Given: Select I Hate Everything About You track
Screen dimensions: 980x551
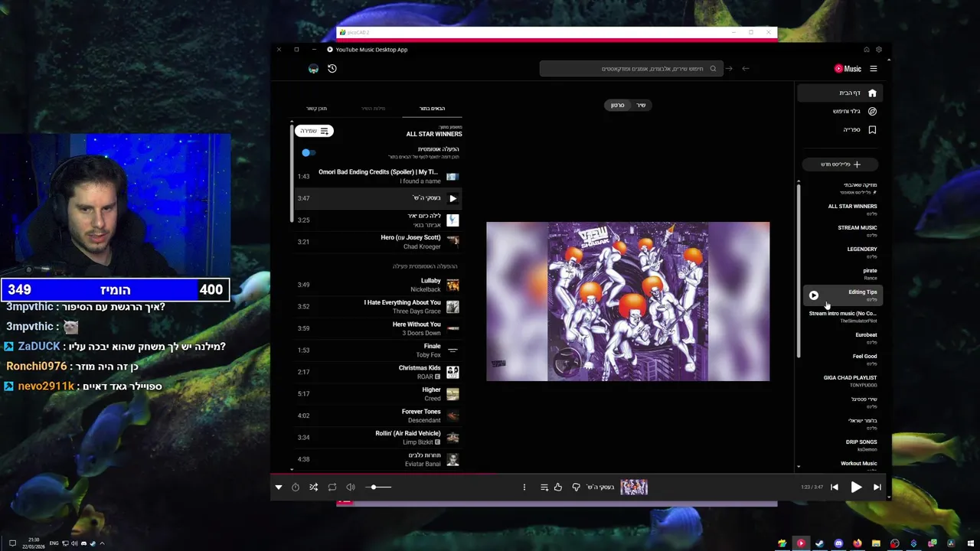Looking at the screenshot, I should (x=378, y=307).
